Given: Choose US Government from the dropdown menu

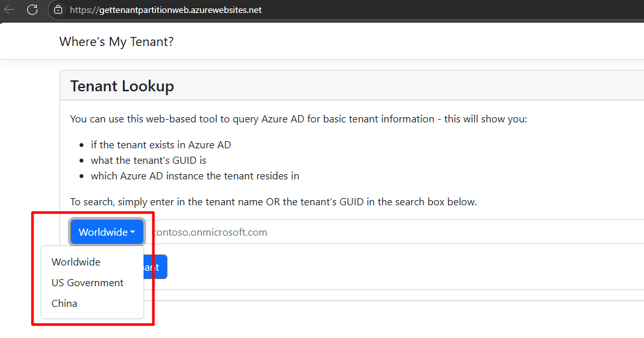Looking at the screenshot, I should [87, 283].
